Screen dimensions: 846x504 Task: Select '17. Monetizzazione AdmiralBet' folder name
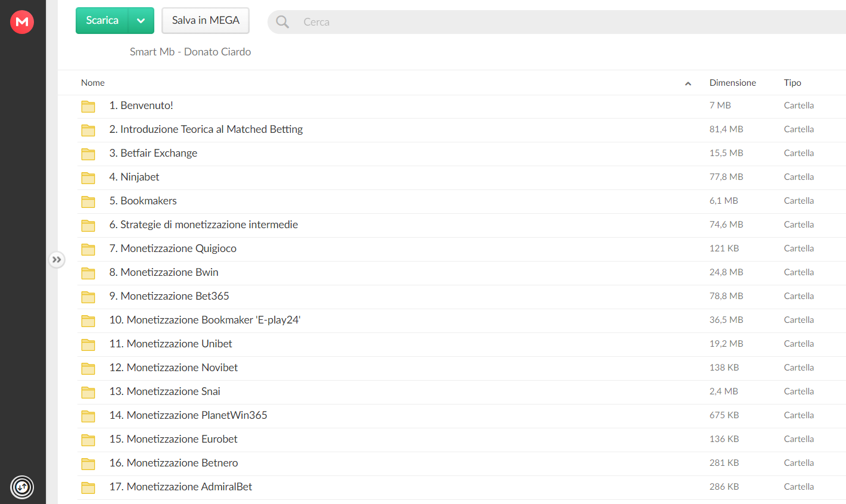click(181, 487)
